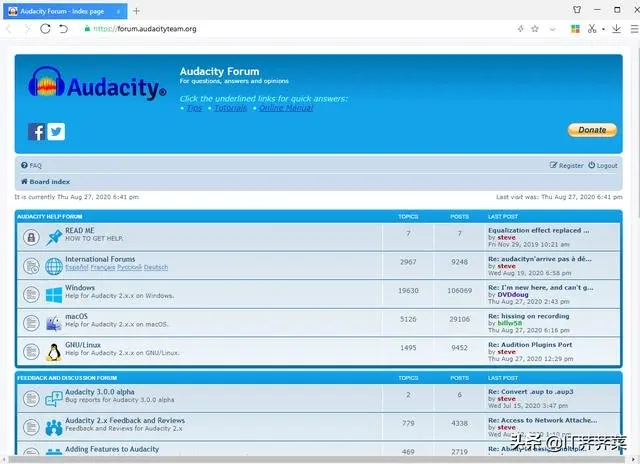Image resolution: width=640 pixels, height=464 pixels.
Task: Click the lightning icon in address bar
Action: coord(520,29)
